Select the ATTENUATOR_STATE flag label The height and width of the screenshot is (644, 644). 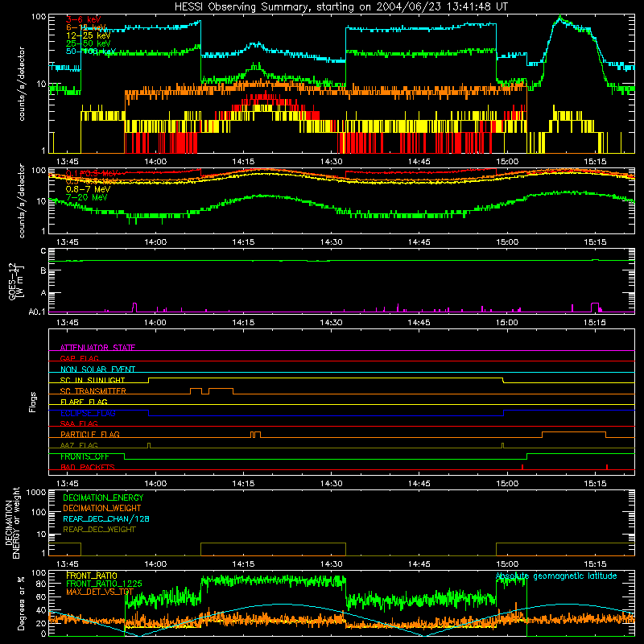pos(97,348)
